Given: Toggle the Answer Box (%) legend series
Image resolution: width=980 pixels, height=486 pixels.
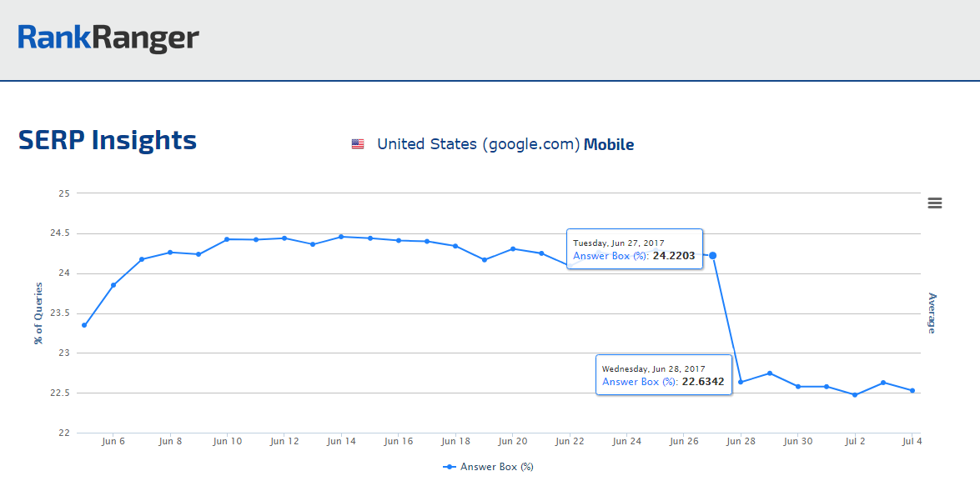Looking at the screenshot, I should click(496, 467).
